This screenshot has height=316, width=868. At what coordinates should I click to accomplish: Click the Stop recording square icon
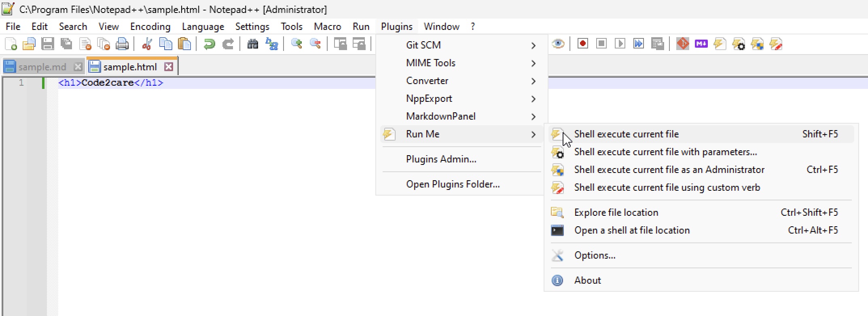[x=601, y=44]
